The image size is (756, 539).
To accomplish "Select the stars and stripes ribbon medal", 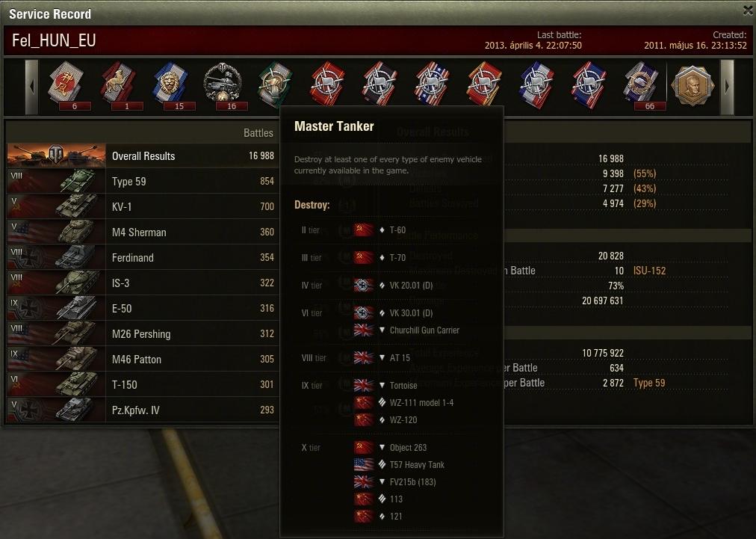I will point(432,84).
